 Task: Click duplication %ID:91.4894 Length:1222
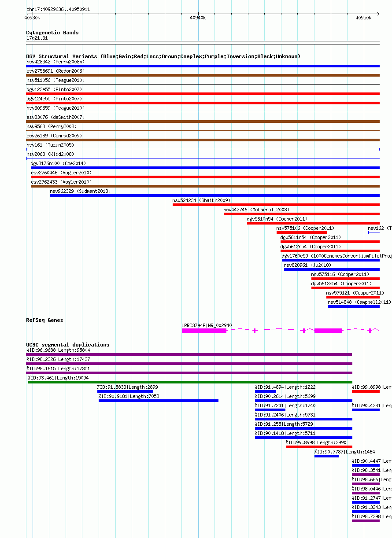click(266, 391)
